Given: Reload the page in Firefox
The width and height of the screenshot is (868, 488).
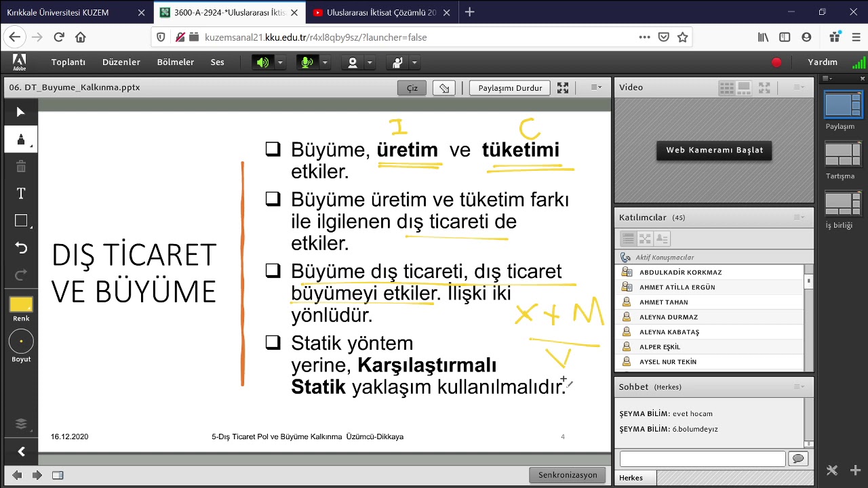Looking at the screenshot, I should 59,37.
